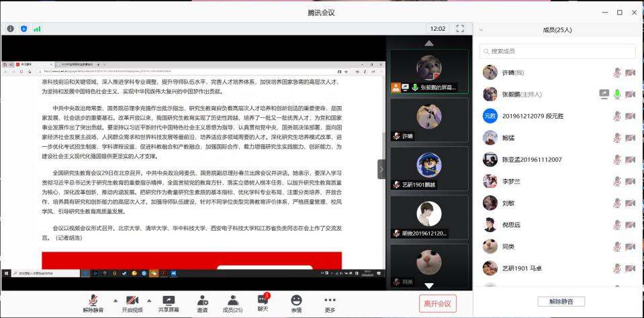This screenshot has height=318, width=644.
Task: Open the 成员(25) members tab
Action: tap(232, 303)
